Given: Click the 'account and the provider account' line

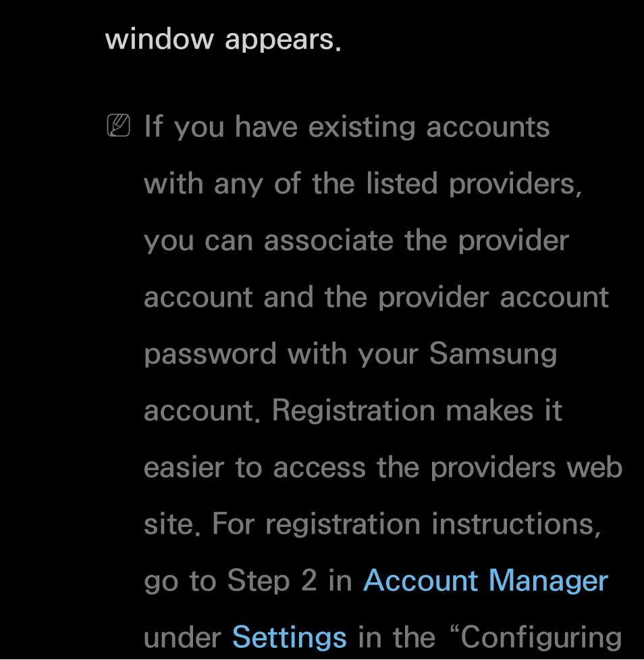Looking at the screenshot, I should (376, 298).
